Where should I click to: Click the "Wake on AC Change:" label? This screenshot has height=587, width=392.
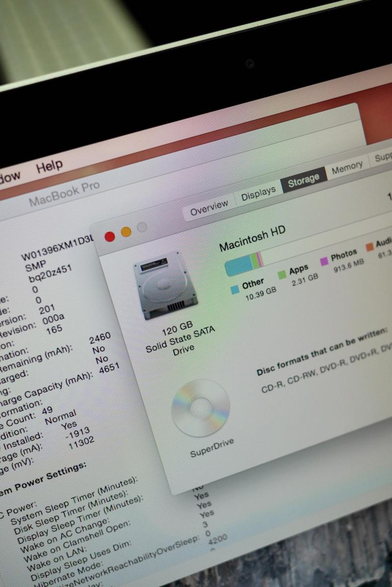tap(64, 536)
